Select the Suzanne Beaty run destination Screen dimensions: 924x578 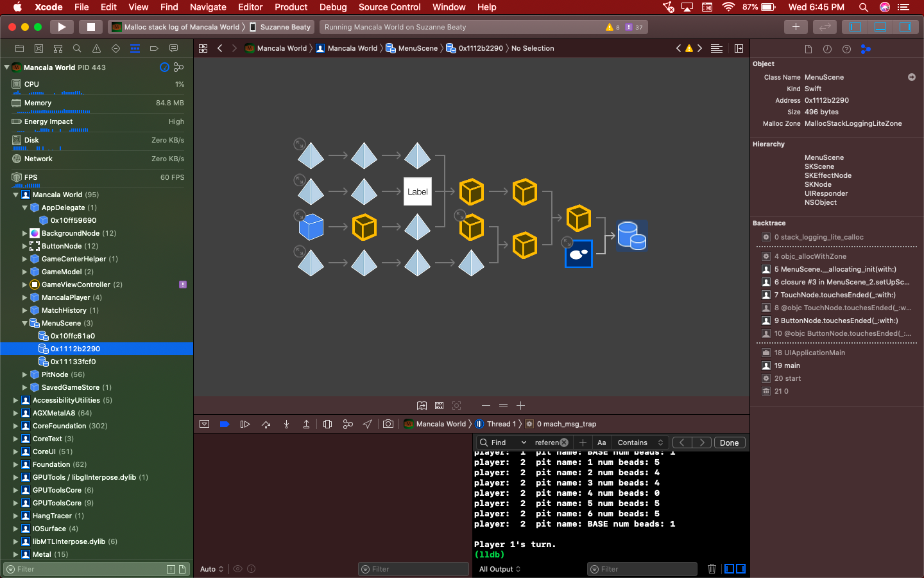coord(280,27)
